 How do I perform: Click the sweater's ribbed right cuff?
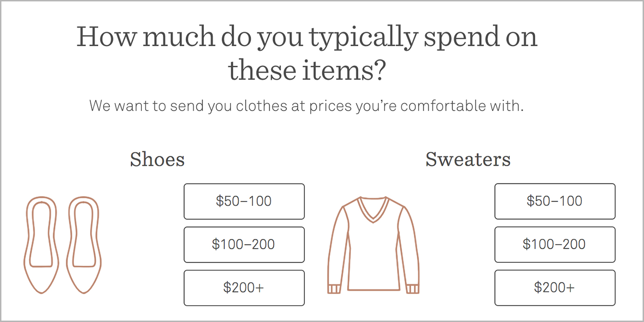click(413, 289)
